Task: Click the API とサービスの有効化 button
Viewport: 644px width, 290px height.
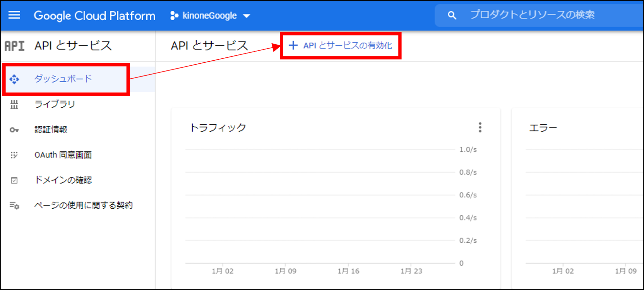Action: point(340,46)
